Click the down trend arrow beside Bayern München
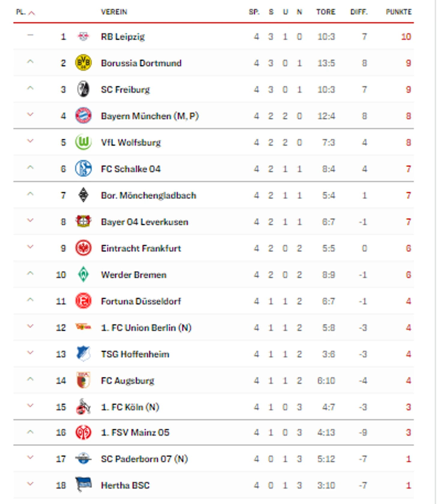Screen dimensions: 438x504 30,115
